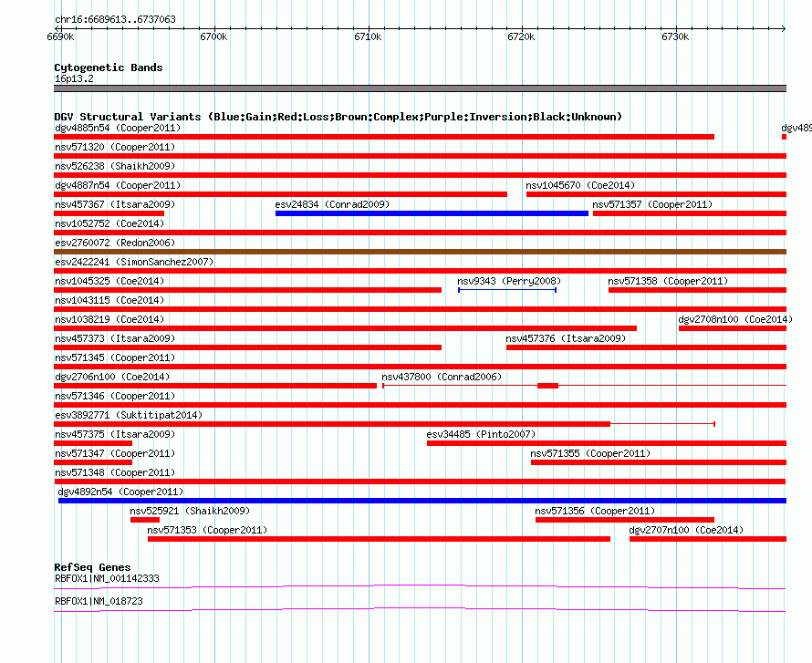Select nsv457375 (Itsara2009) variant label
The image size is (812, 663).
click(115, 434)
